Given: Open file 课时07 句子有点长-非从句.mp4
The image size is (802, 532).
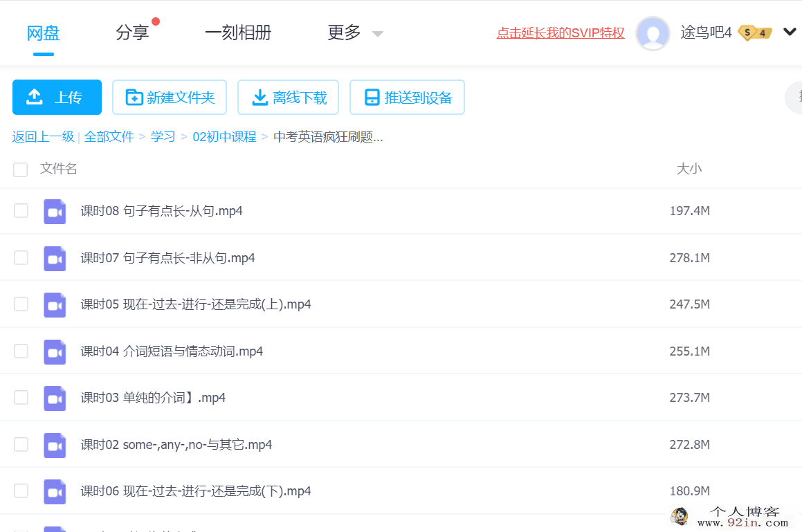Looking at the screenshot, I should click(167, 258).
